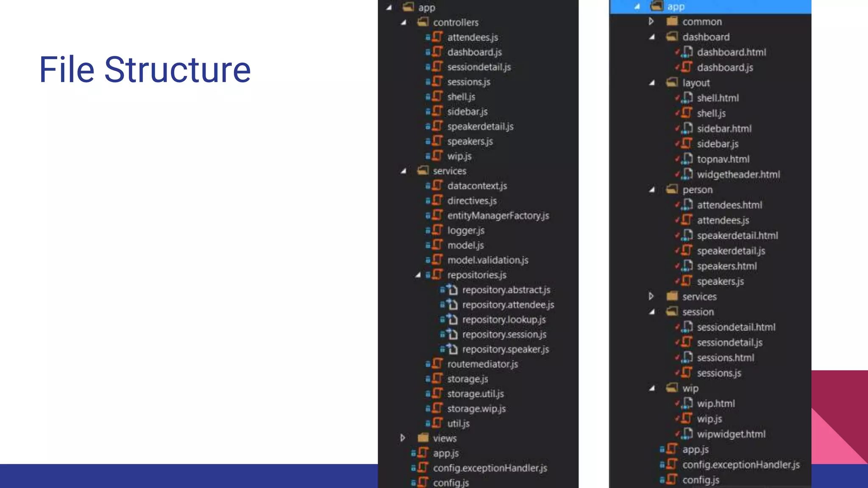Expand the collapsed services folder in right tree
This screenshot has height=488, width=868.
tap(651, 296)
